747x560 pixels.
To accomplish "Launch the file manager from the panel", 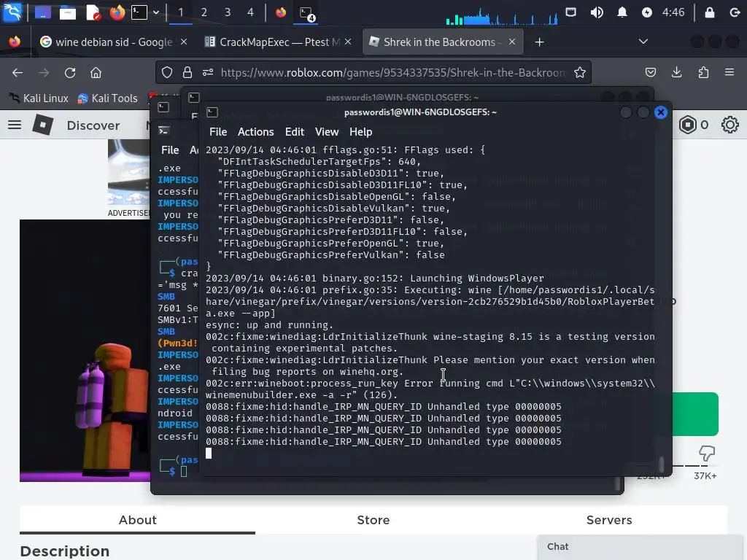I will point(67,12).
